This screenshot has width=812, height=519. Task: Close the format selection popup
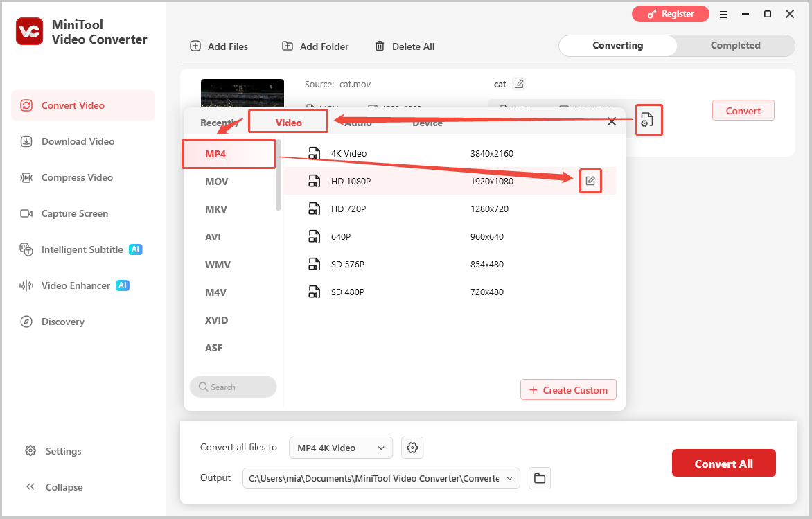coord(612,122)
